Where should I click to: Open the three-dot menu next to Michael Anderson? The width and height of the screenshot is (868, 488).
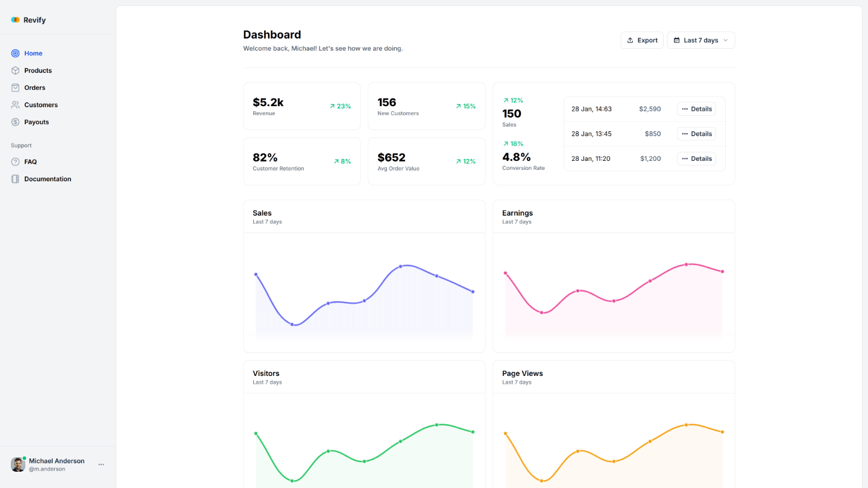[x=101, y=464]
